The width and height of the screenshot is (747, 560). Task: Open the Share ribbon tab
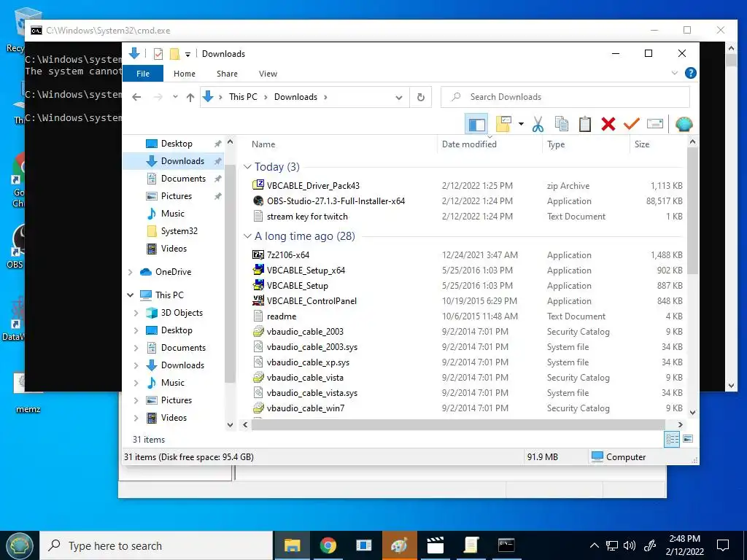[x=227, y=74]
